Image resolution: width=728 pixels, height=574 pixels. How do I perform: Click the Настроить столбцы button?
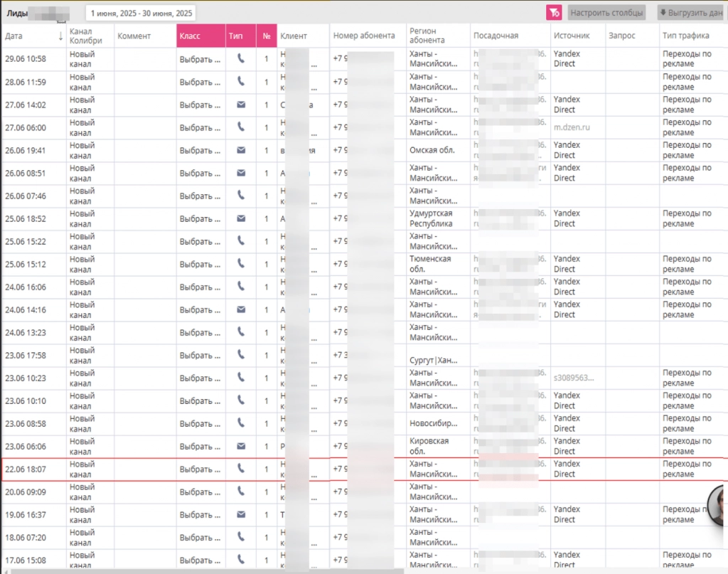click(x=607, y=13)
